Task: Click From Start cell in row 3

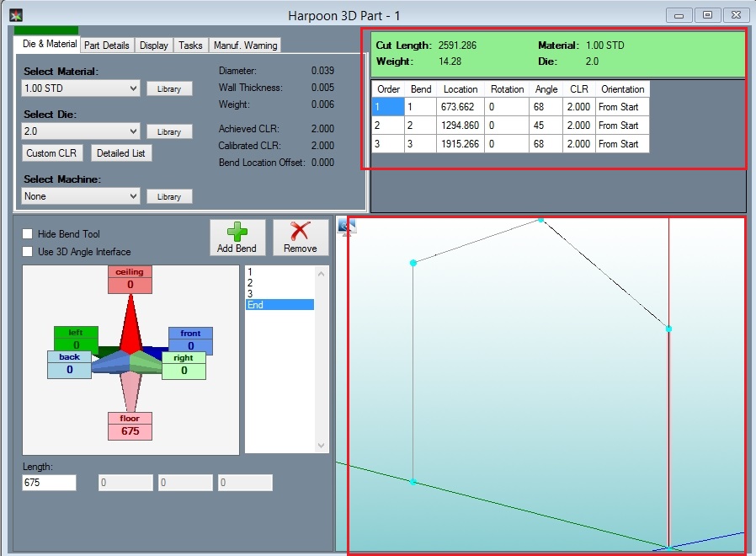Action: click(x=622, y=144)
